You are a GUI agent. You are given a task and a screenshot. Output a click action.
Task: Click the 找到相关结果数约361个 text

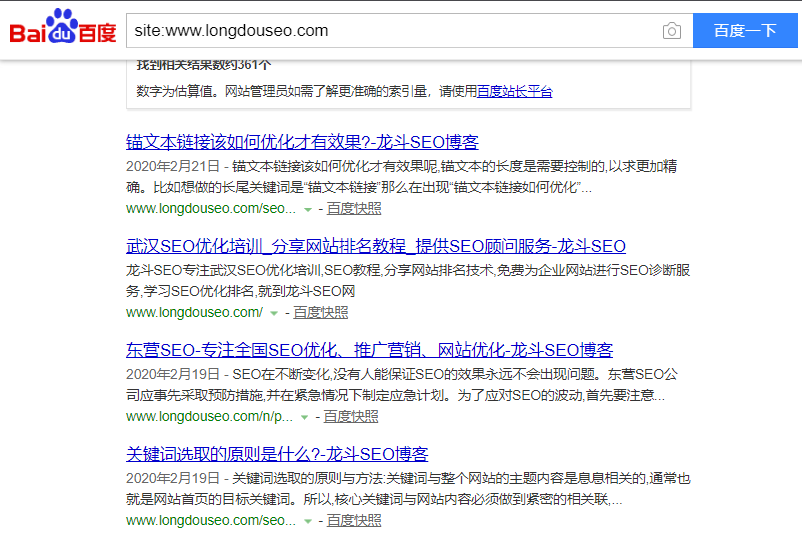204,65
